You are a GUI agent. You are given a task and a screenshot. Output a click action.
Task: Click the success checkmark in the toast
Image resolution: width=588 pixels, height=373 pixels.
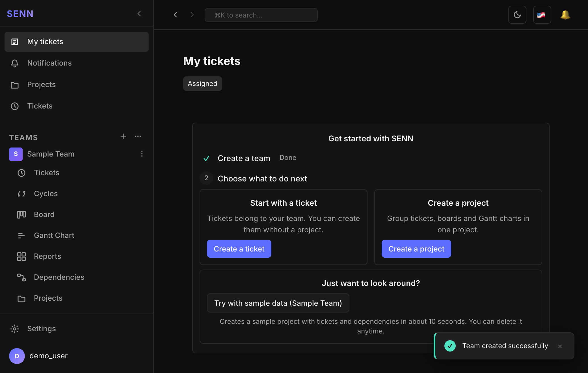450,346
